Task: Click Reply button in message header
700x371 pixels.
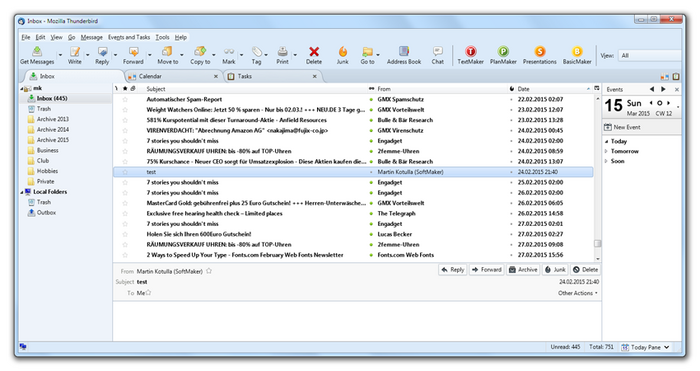Action: point(453,270)
